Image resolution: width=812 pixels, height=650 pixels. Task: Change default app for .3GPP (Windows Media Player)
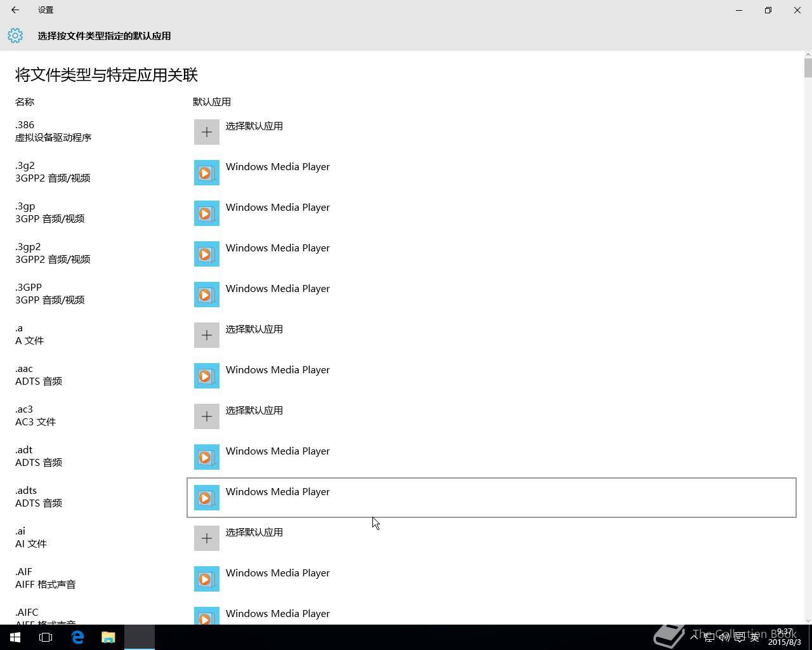coord(492,295)
